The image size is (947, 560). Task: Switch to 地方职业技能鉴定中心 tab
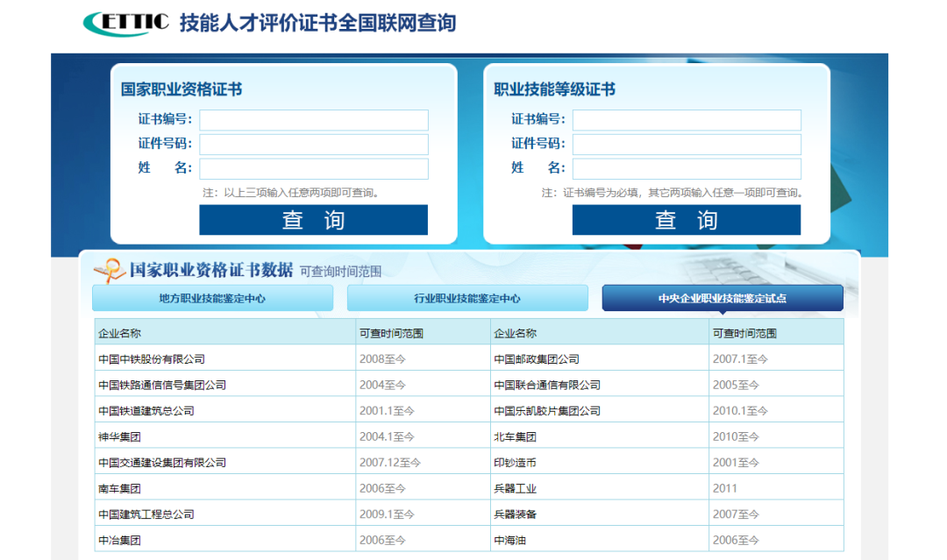pos(212,298)
